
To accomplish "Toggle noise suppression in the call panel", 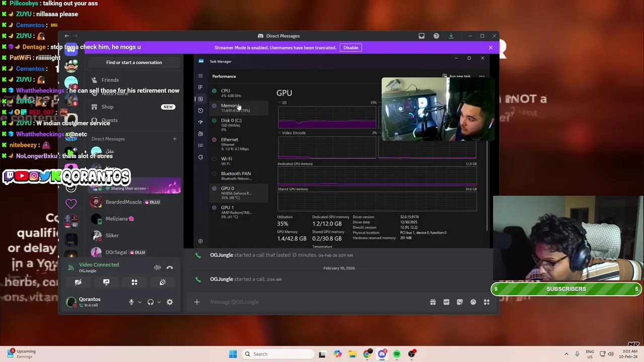I will [x=157, y=267].
